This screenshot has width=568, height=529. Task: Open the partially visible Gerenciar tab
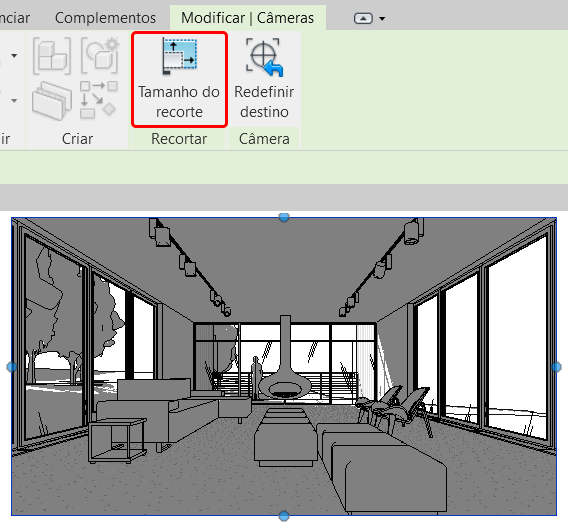(x=14, y=18)
